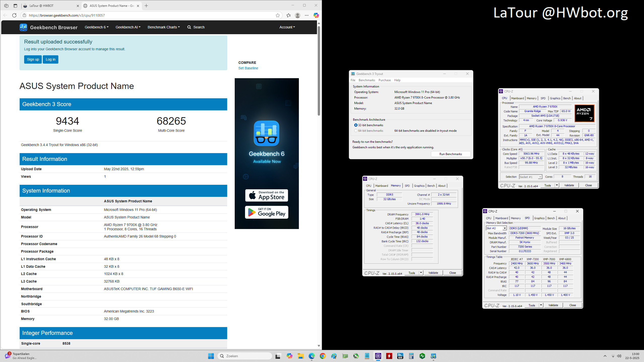Click Set Baseline link
This screenshot has height=362, width=644.
(x=248, y=68)
